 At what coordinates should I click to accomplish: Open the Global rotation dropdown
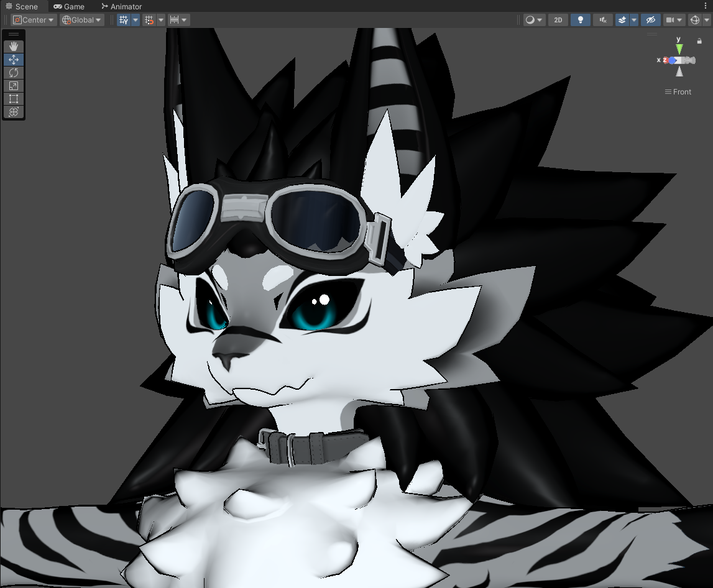(81, 20)
